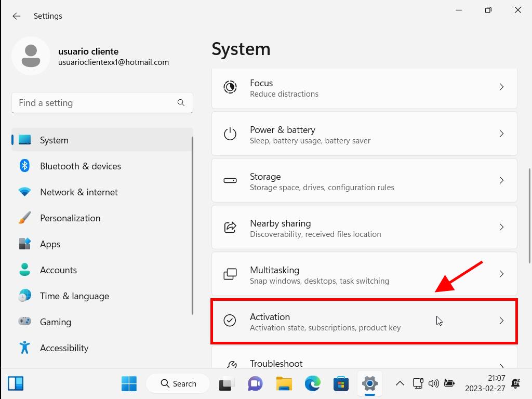Open Nearby sharing settings
Viewport: 532px width, 399px height.
point(364,228)
